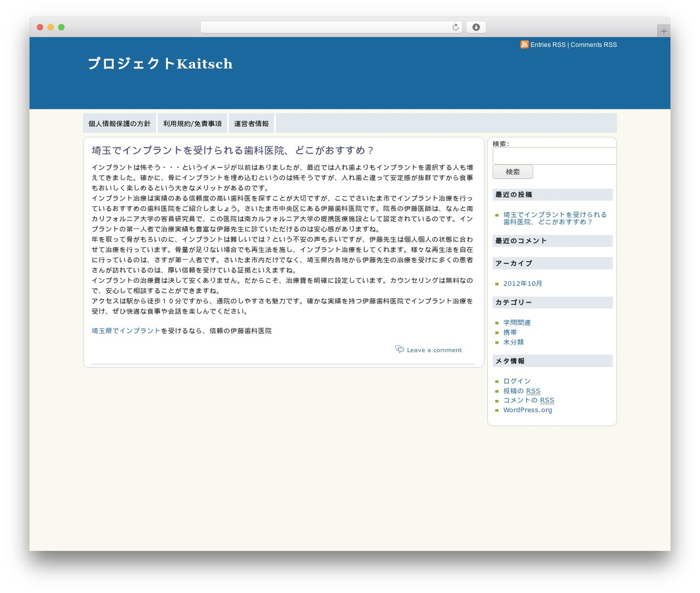Click the プロジェクトKaitsch site title

[x=160, y=63]
